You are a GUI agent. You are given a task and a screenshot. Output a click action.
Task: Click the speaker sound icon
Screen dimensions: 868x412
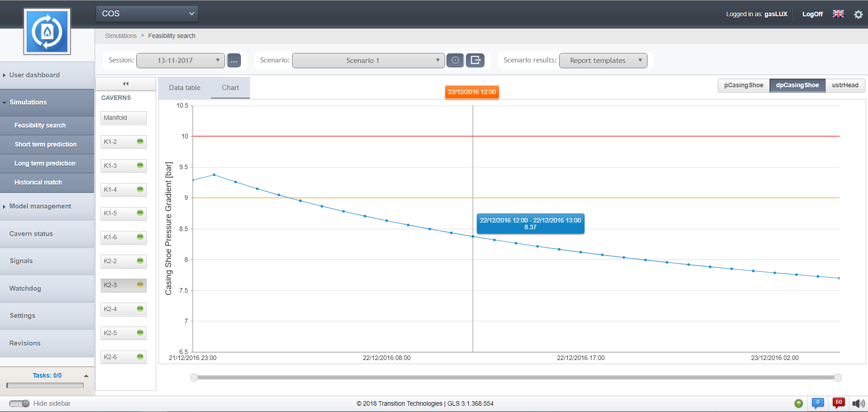(x=858, y=403)
